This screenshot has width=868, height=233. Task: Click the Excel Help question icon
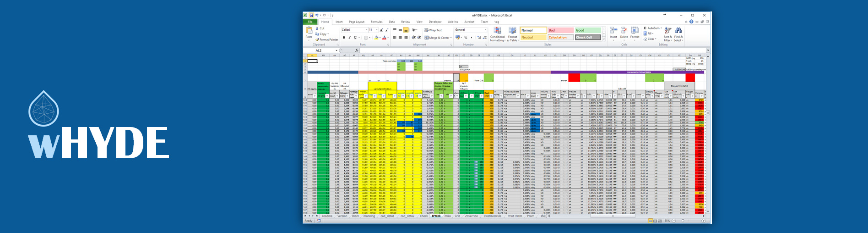(x=691, y=22)
